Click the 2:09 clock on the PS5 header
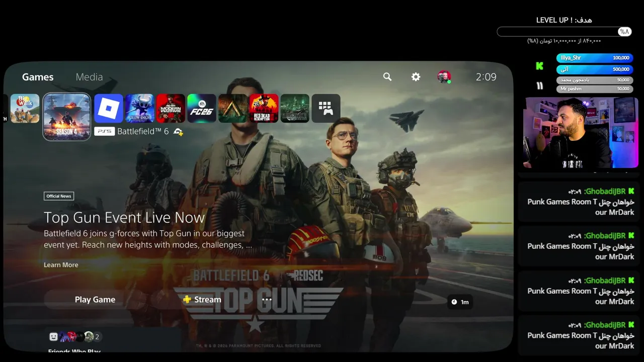644x362 pixels. tap(486, 77)
